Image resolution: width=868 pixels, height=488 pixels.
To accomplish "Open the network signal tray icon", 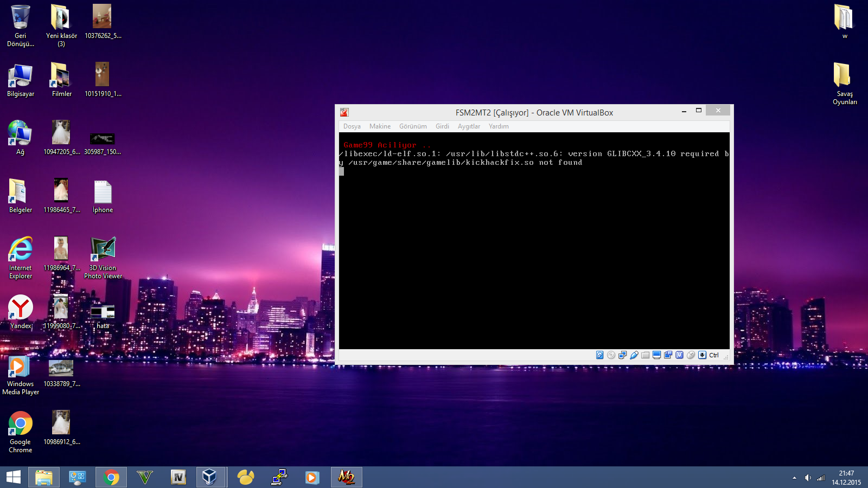I will pos(821,478).
